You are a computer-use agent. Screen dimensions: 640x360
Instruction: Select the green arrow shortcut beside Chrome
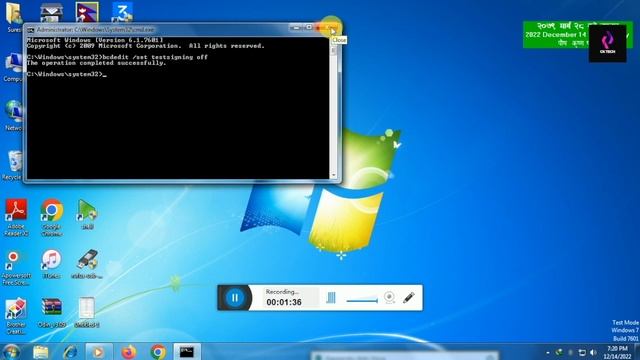pos(87,214)
